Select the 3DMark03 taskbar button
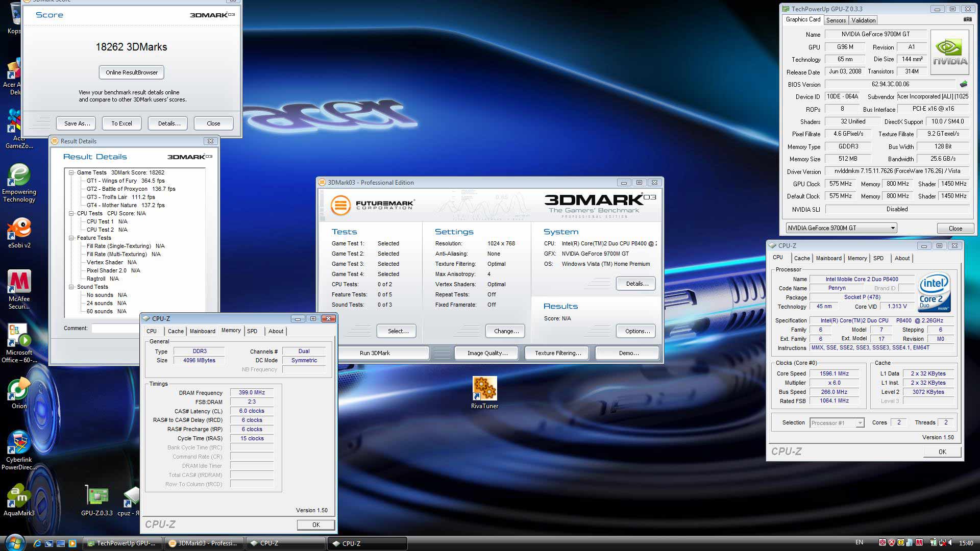Screen dimensions: 980x551 pos(203,543)
